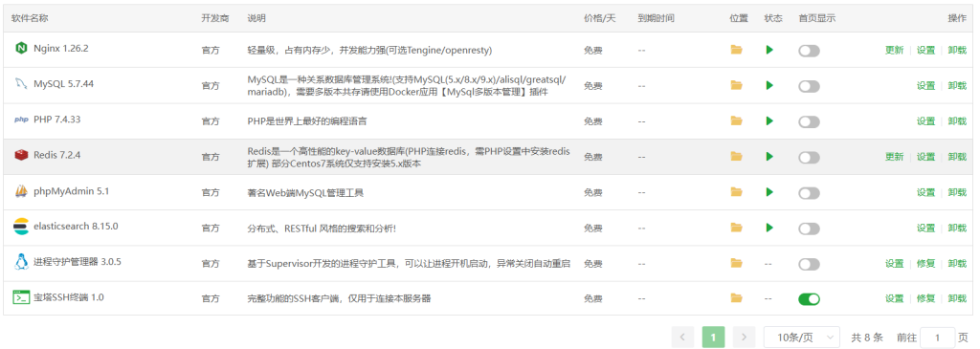
Task: Go to previous page arrow
Action: 682,338
